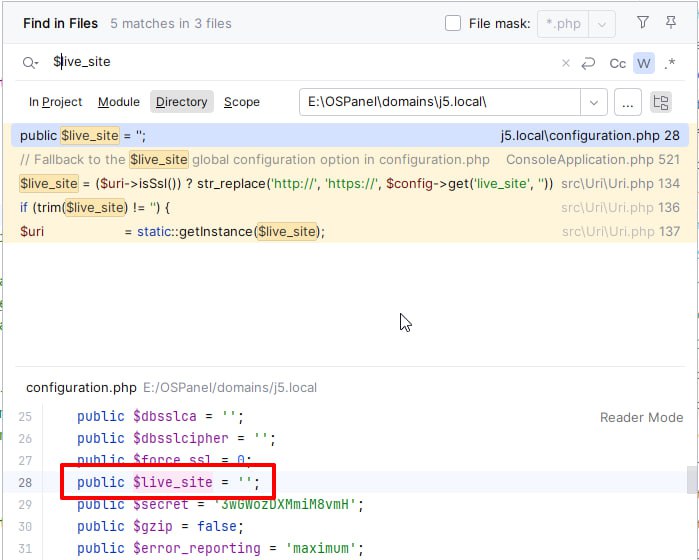Select result in ConsoleApplication.php line 521
Image resolution: width=699 pixels, height=560 pixels.
350,160
